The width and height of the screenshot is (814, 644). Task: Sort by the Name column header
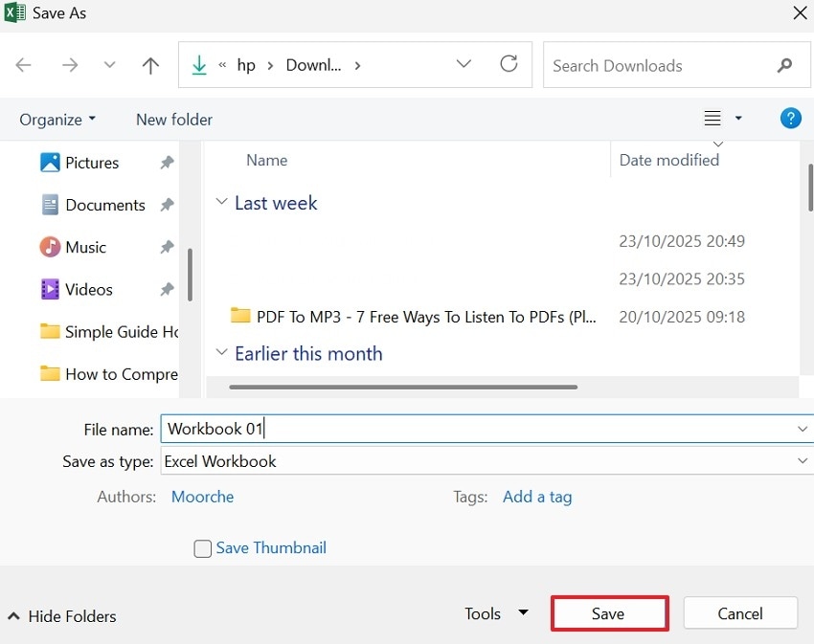pos(266,160)
